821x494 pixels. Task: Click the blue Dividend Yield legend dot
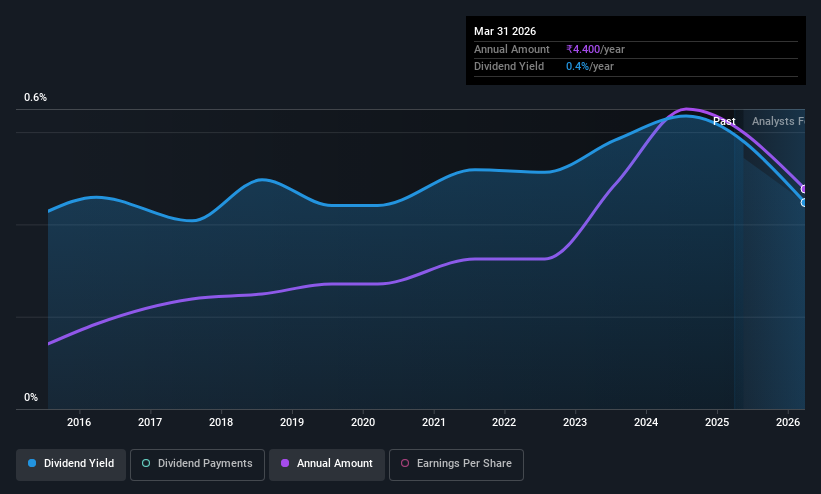click(x=32, y=463)
